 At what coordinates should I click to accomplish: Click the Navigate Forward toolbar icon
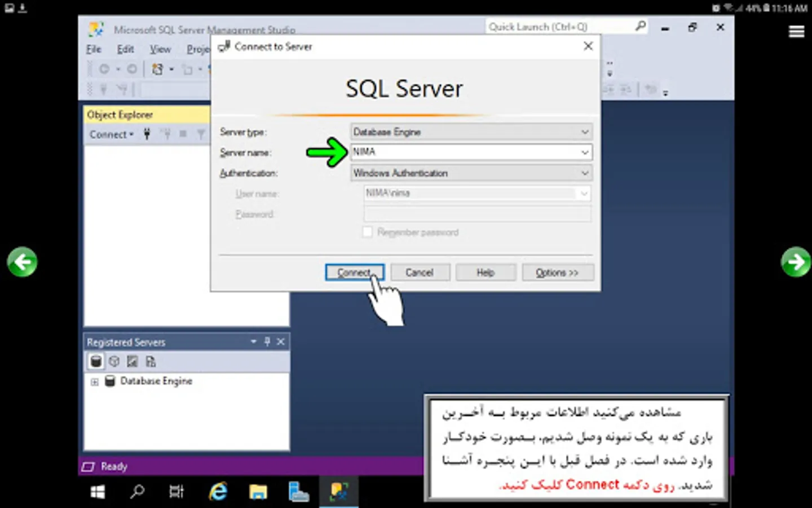click(x=131, y=69)
